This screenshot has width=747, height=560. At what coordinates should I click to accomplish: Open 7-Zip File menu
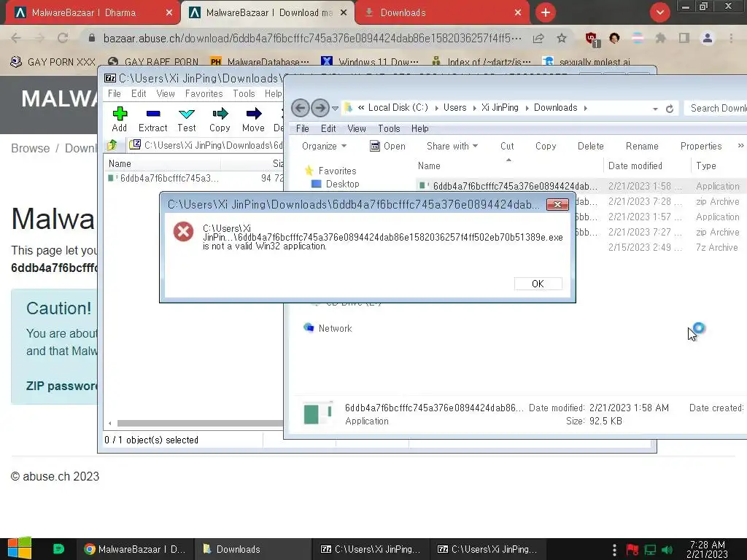[x=115, y=93]
